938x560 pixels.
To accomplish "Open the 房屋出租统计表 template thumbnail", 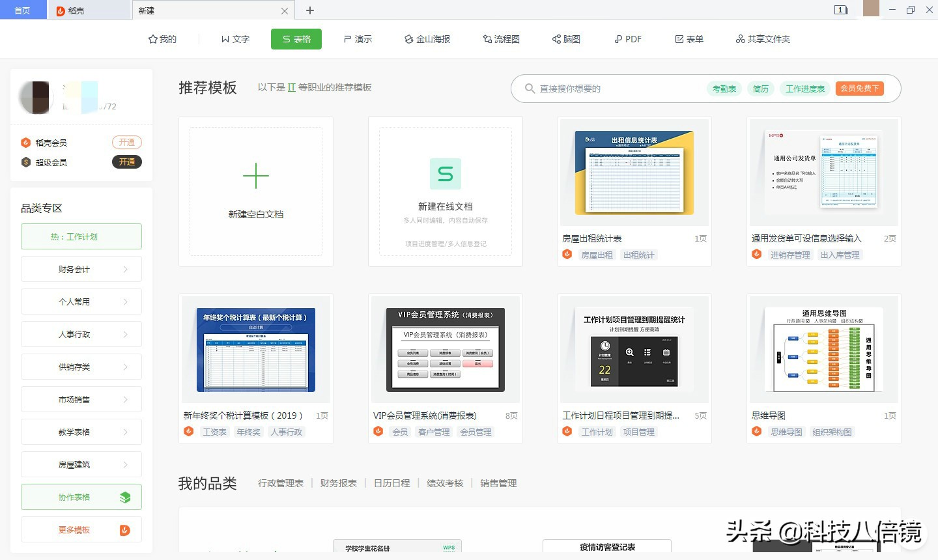I will pos(633,172).
